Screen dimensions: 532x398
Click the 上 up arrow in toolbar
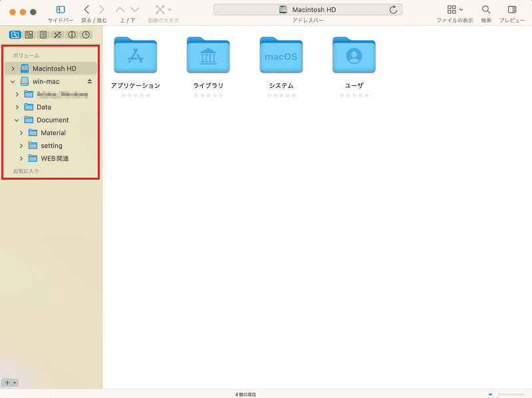[x=120, y=9]
